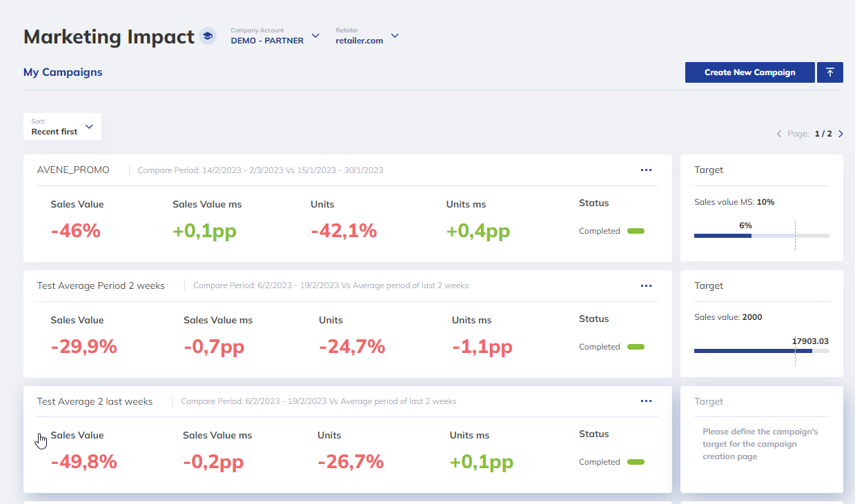Open the AVENE_PROMO campaign title

(73, 170)
